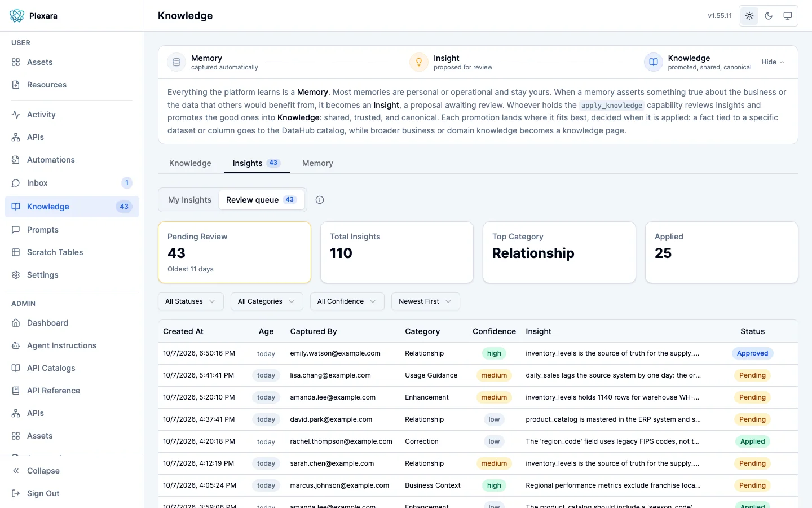
Task: Switch to the Memory tab
Action: click(x=317, y=163)
